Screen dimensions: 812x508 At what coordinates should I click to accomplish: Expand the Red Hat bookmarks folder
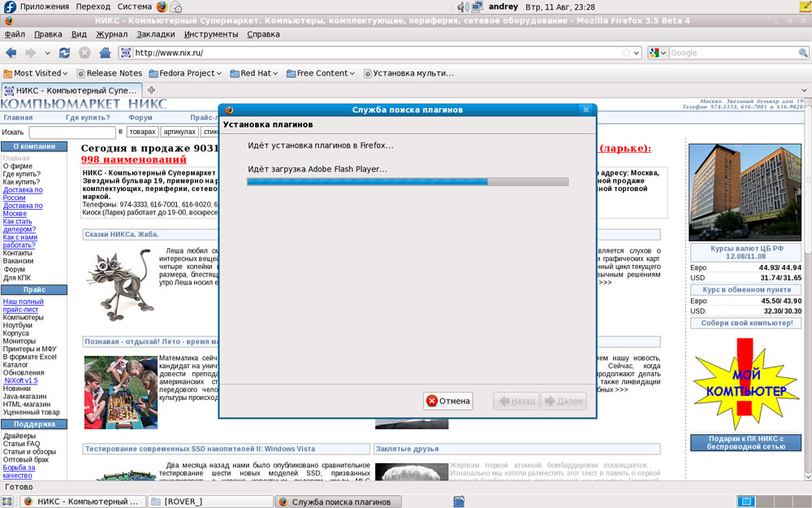[x=254, y=73]
